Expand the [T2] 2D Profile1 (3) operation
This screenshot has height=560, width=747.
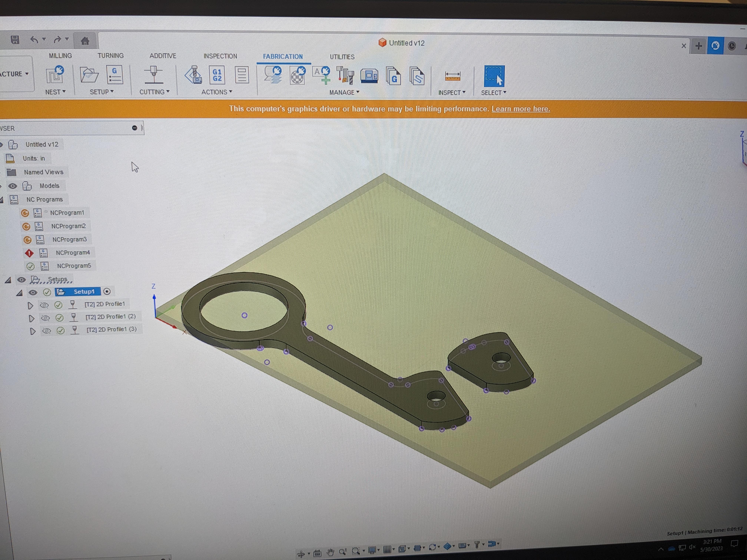point(33,331)
